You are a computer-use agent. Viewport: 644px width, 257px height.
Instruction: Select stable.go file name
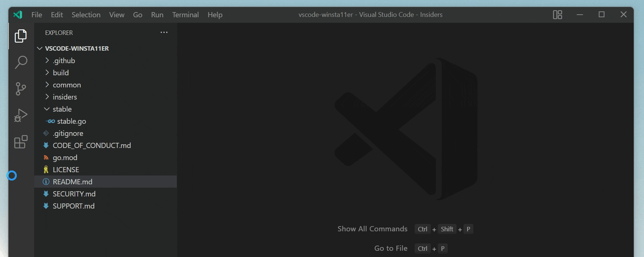72,121
